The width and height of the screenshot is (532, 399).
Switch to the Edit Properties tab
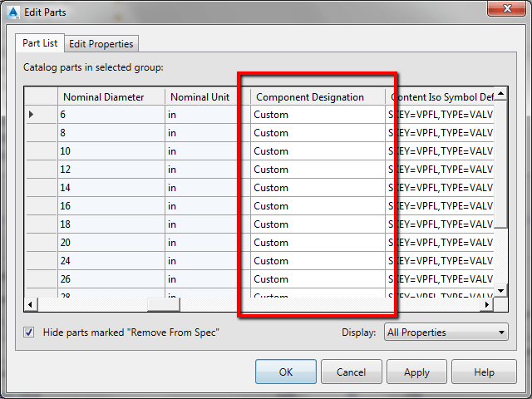click(x=101, y=43)
